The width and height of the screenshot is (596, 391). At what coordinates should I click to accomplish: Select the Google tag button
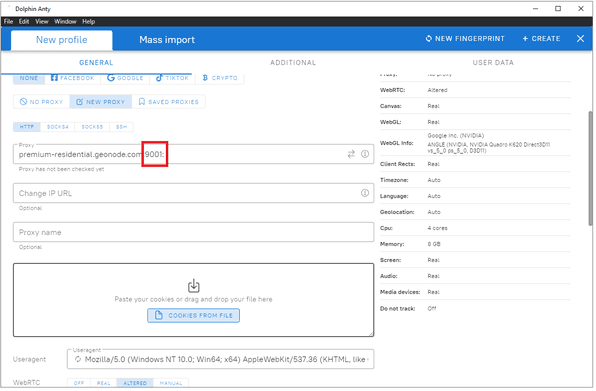[126, 78]
